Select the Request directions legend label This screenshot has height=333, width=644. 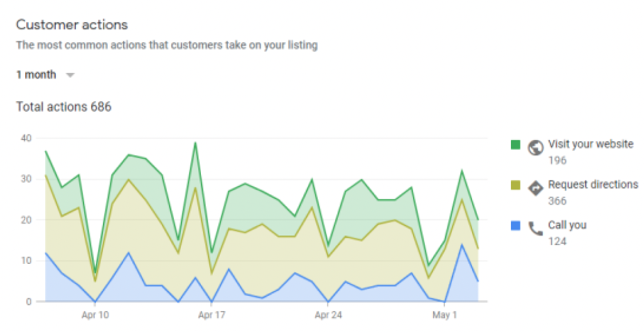[593, 185]
